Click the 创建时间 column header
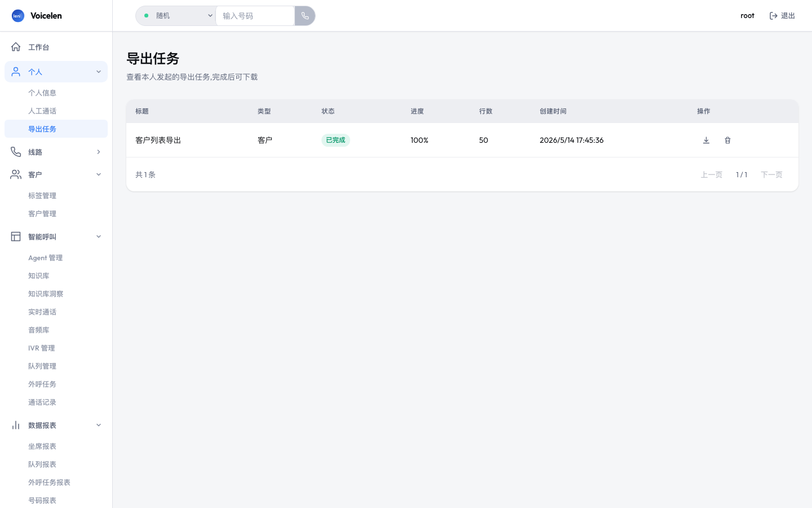 pos(553,111)
